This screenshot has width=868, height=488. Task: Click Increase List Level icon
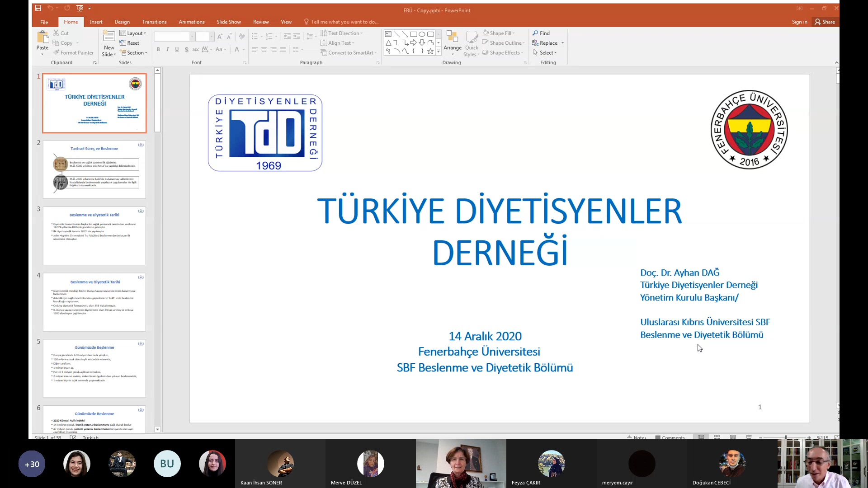pos(297,36)
